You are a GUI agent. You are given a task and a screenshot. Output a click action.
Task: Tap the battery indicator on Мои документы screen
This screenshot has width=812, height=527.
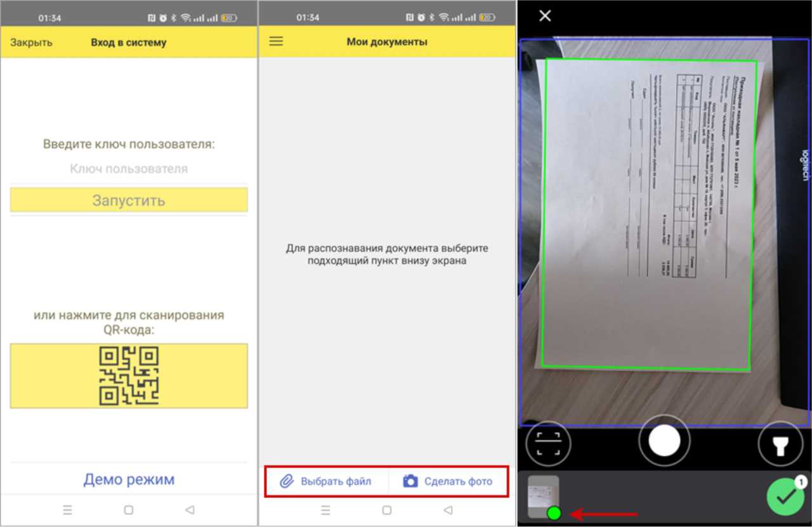click(487, 18)
